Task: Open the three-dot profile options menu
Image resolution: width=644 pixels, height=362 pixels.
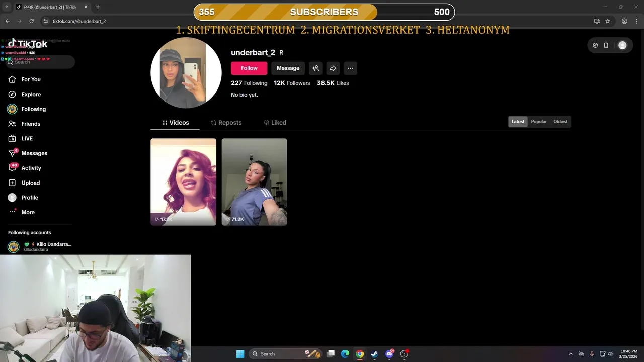Action: pyautogui.click(x=350, y=68)
